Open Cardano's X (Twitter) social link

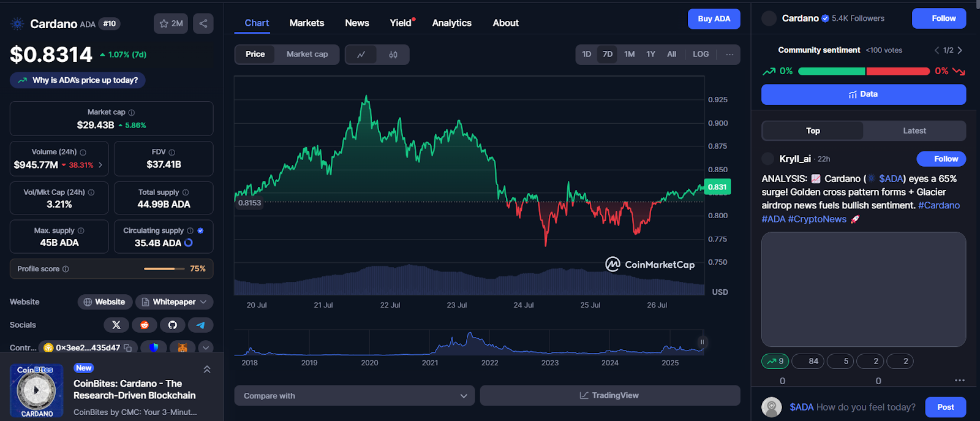(x=116, y=325)
